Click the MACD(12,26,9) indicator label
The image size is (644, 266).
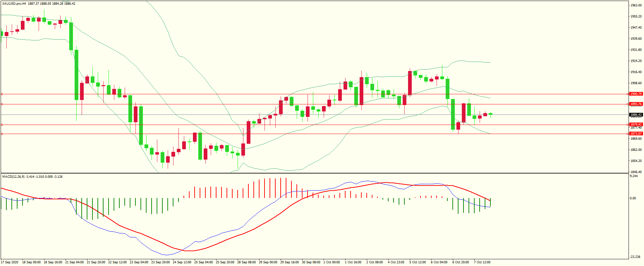(13, 177)
